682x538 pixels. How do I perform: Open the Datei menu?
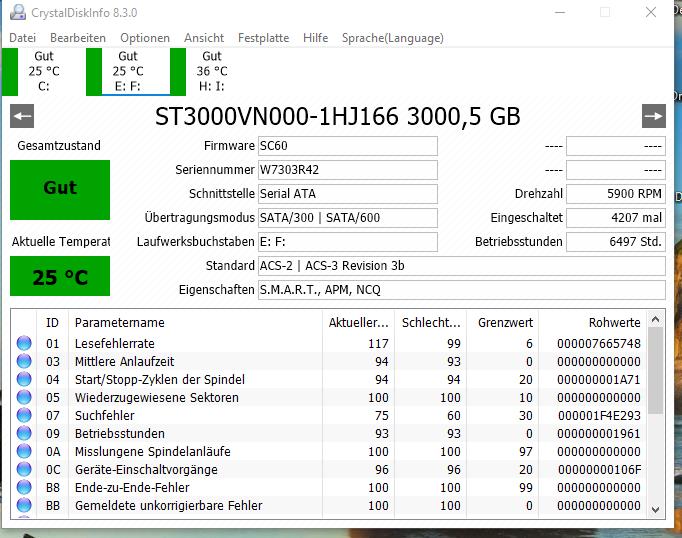pyautogui.click(x=23, y=38)
